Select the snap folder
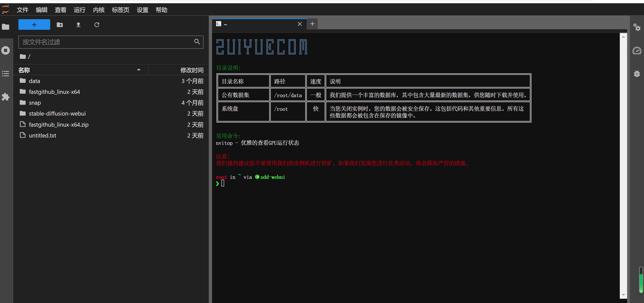 pyautogui.click(x=111, y=103)
